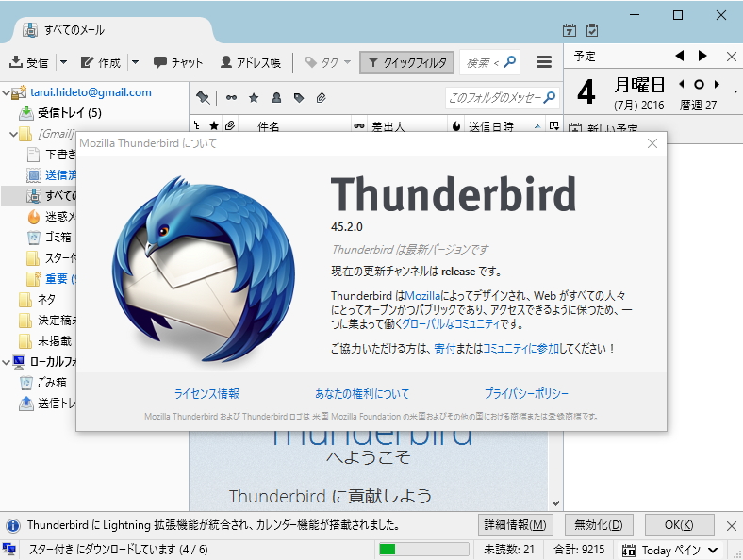
Task: Open the Get Messages dropdown arrow
Action: [x=63, y=62]
